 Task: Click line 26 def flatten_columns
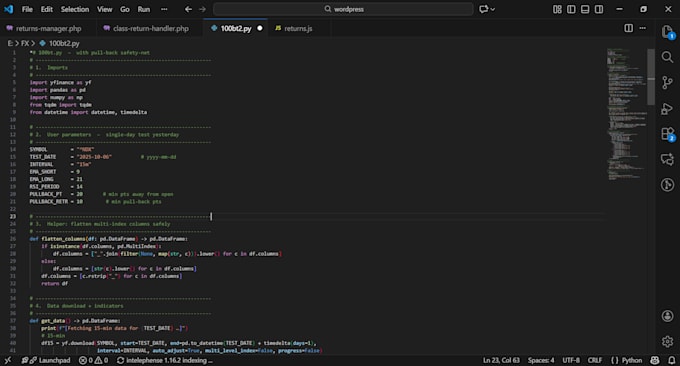click(x=108, y=239)
